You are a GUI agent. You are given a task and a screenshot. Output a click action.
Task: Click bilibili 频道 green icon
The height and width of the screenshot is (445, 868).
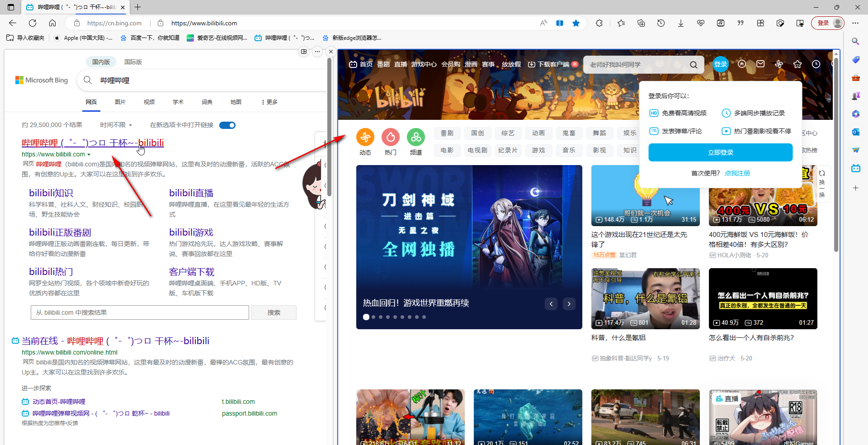coord(416,137)
